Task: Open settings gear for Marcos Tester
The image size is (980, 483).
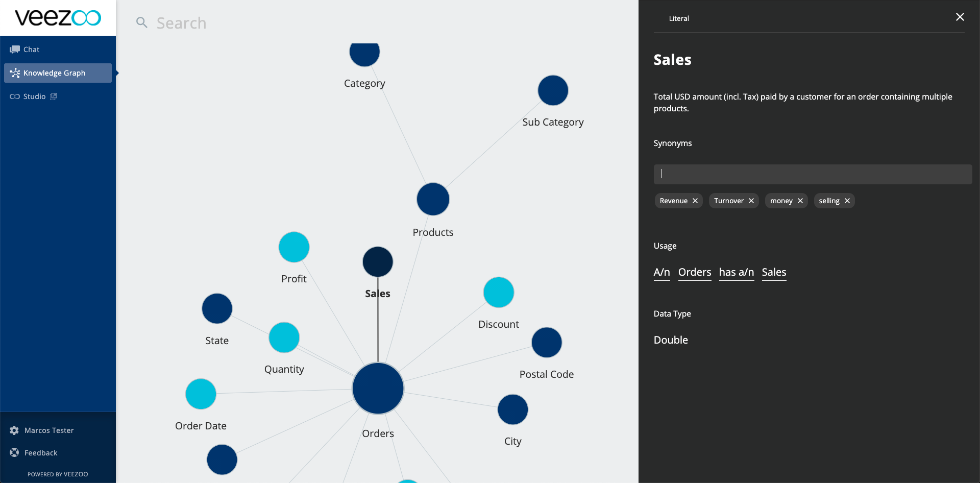Action: click(14, 430)
